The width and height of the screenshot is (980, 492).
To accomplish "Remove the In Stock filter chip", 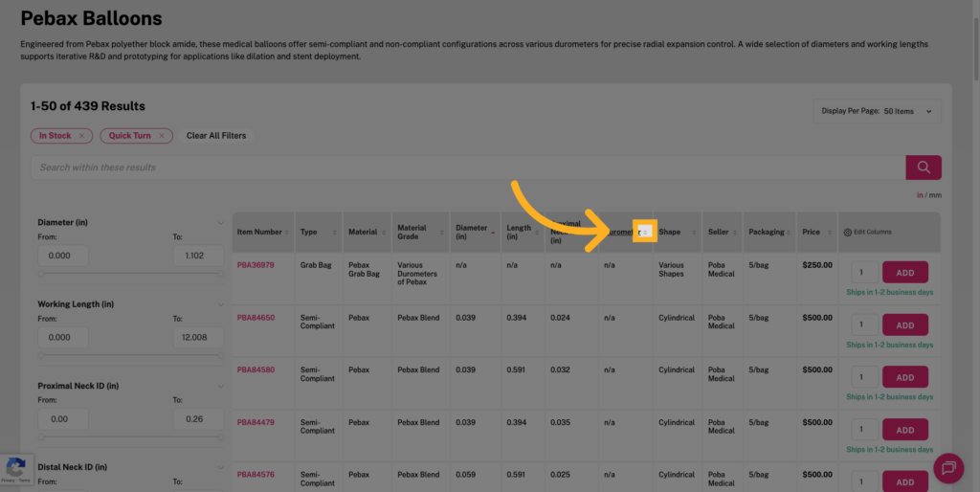I will click(x=81, y=136).
